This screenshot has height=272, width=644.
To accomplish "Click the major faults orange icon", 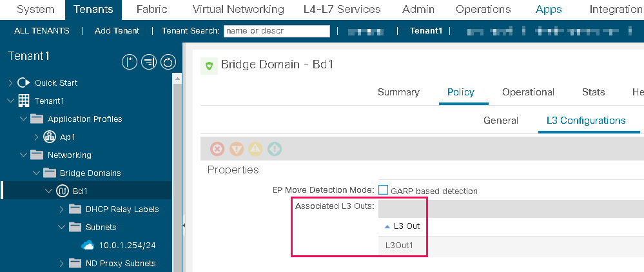I will click(x=236, y=149).
